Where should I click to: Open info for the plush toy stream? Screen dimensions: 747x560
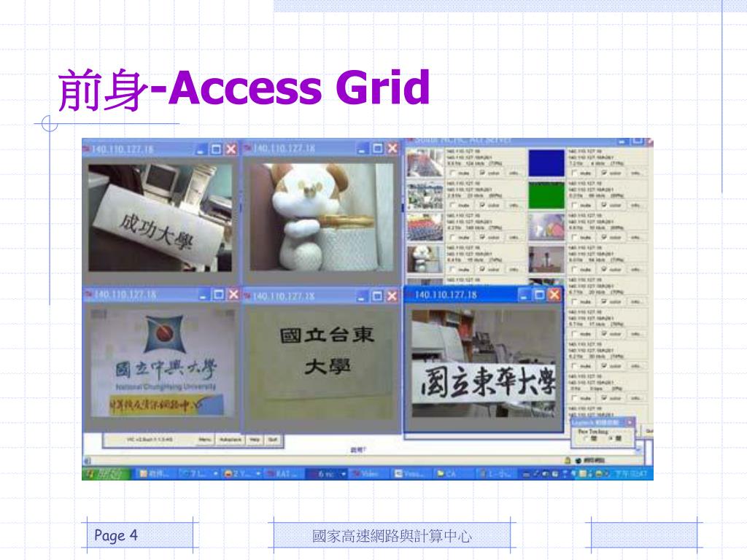coord(514,269)
